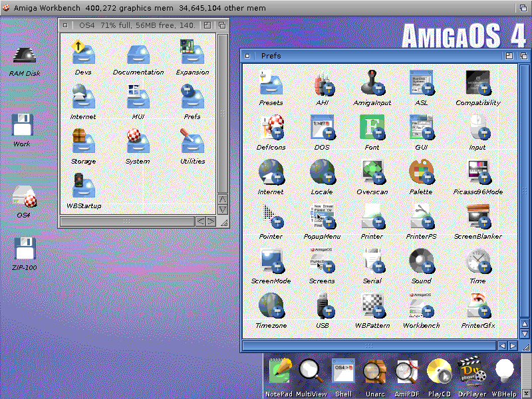Viewport: 532px width, 399px height.
Task: Open the Compatibility preferences icon
Action: point(477,83)
